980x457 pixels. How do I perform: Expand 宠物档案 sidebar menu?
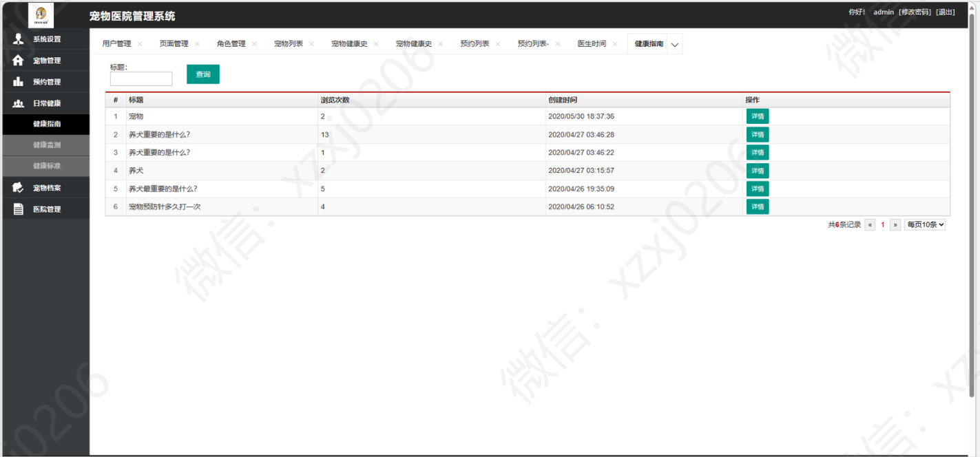coord(45,188)
